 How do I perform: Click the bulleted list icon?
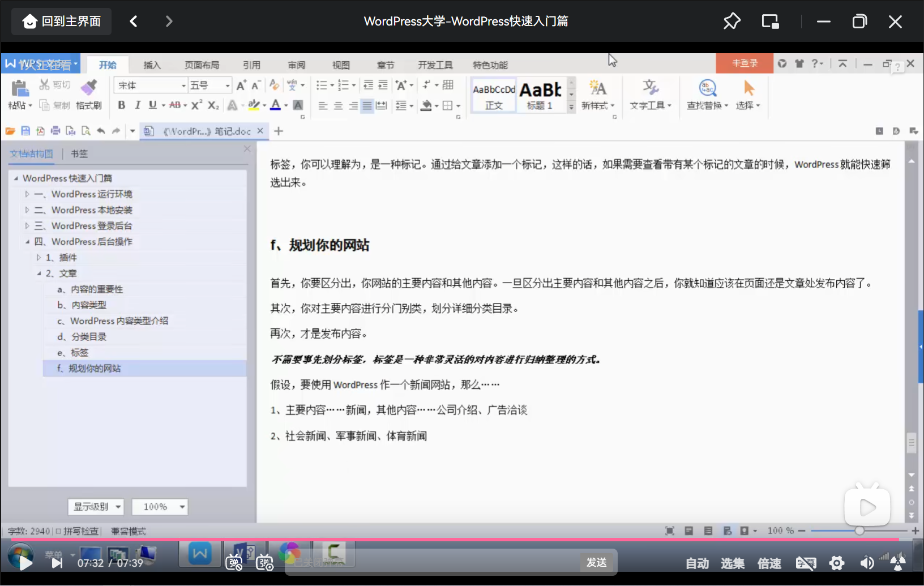tap(322, 85)
